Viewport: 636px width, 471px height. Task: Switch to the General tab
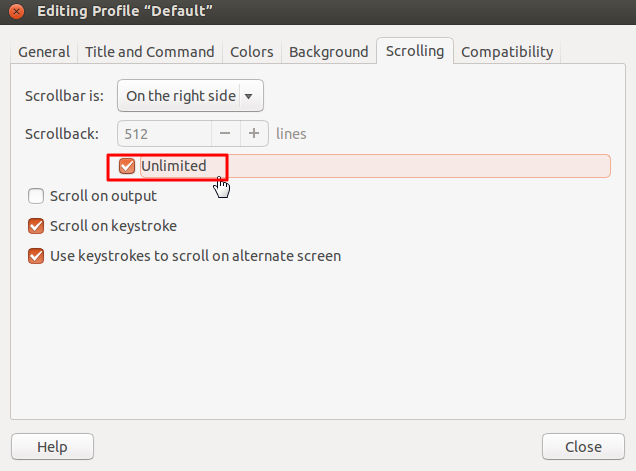point(44,52)
